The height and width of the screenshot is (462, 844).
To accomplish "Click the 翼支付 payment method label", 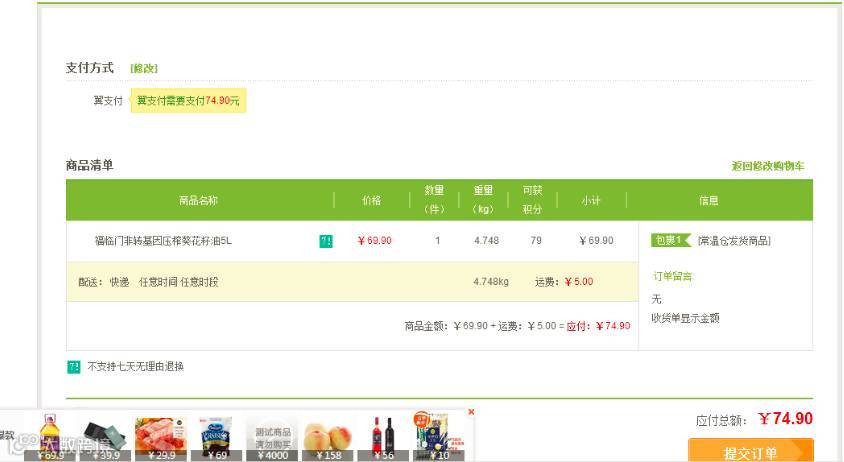I will click(108, 101).
